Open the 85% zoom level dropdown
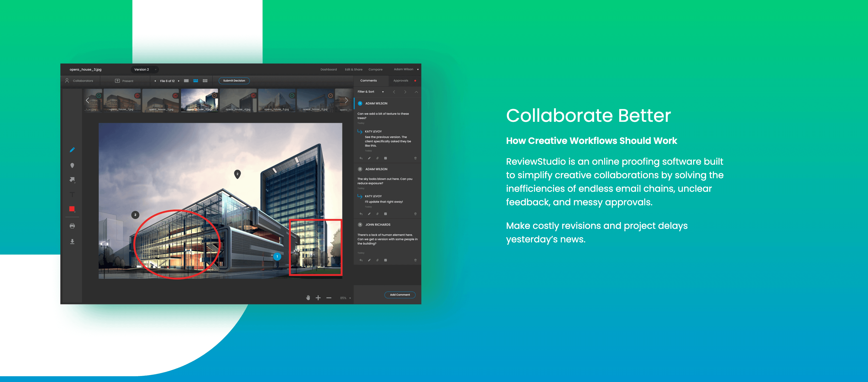868x382 pixels. [x=345, y=298]
